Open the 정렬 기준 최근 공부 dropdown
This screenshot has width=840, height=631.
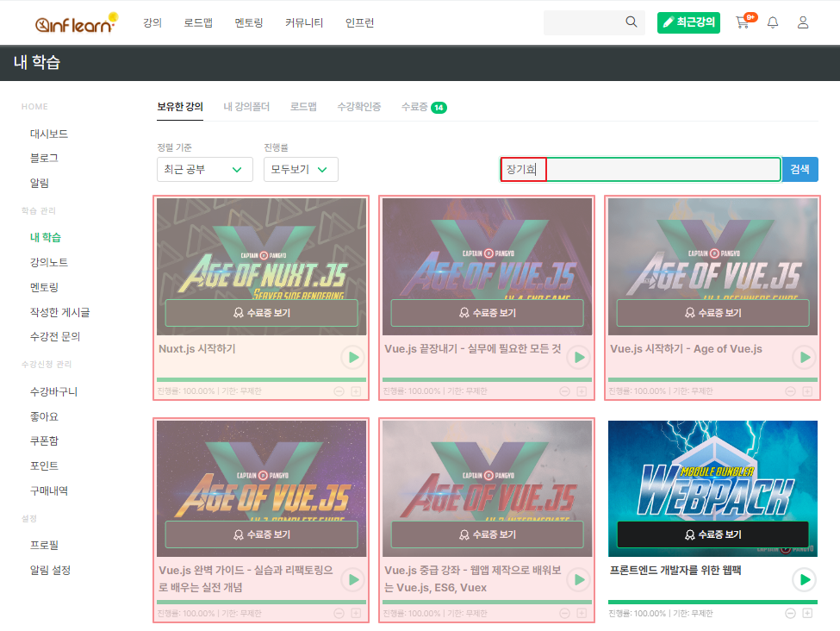[205, 170]
